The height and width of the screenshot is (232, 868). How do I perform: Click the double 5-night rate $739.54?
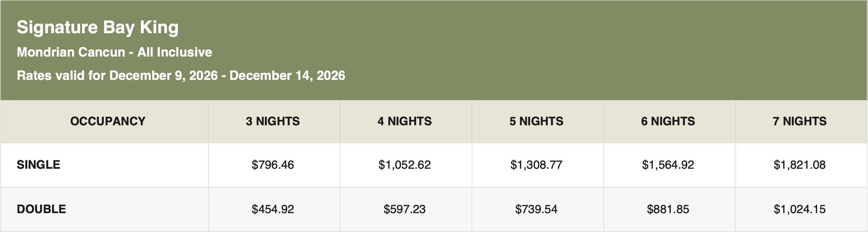(536, 209)
